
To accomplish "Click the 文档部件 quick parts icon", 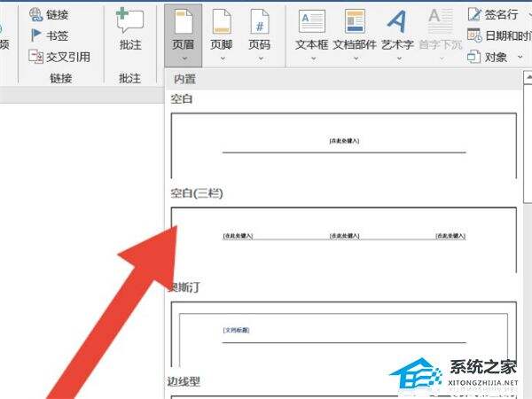I will [355, 21].
